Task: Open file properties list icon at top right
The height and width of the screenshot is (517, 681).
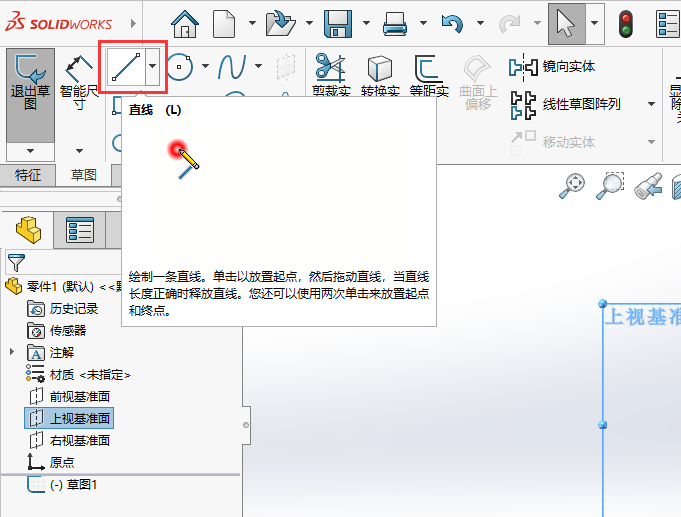Action: [x=668, y=24]
